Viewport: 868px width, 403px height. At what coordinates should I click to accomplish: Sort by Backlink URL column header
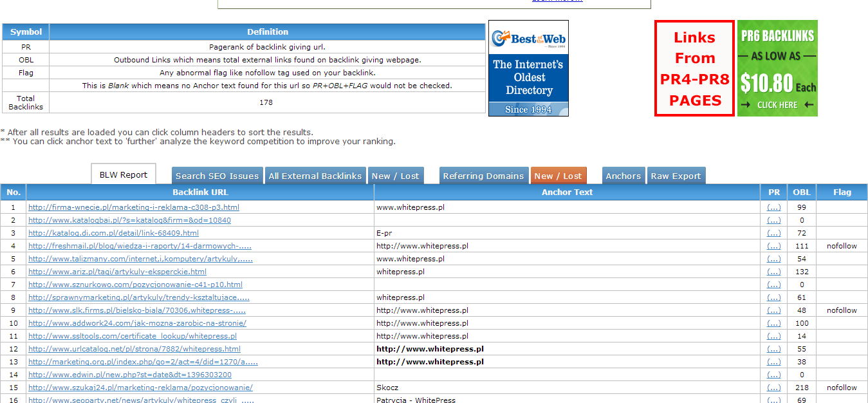(200, 192)
